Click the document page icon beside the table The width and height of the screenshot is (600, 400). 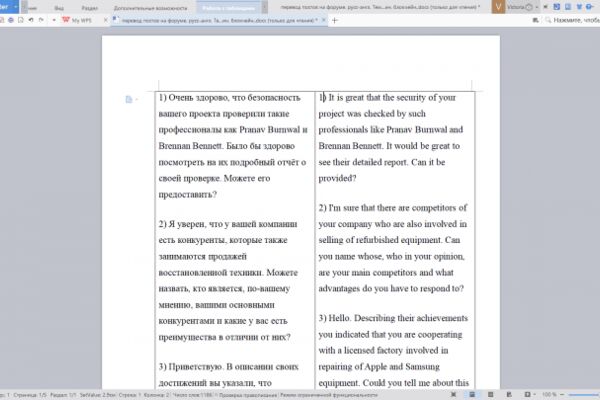pyautogui.click(x=129, y=100)
